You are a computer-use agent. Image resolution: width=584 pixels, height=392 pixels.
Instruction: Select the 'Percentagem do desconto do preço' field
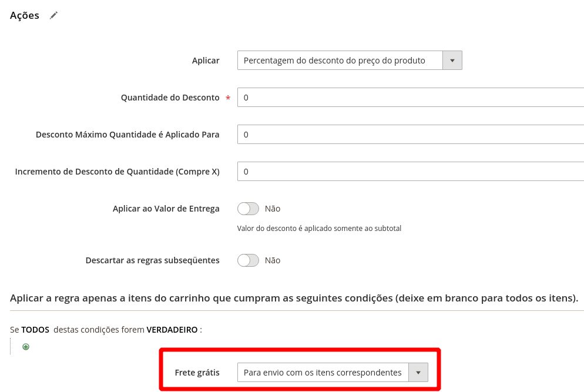pyautogui.click(x=350, y=61)
